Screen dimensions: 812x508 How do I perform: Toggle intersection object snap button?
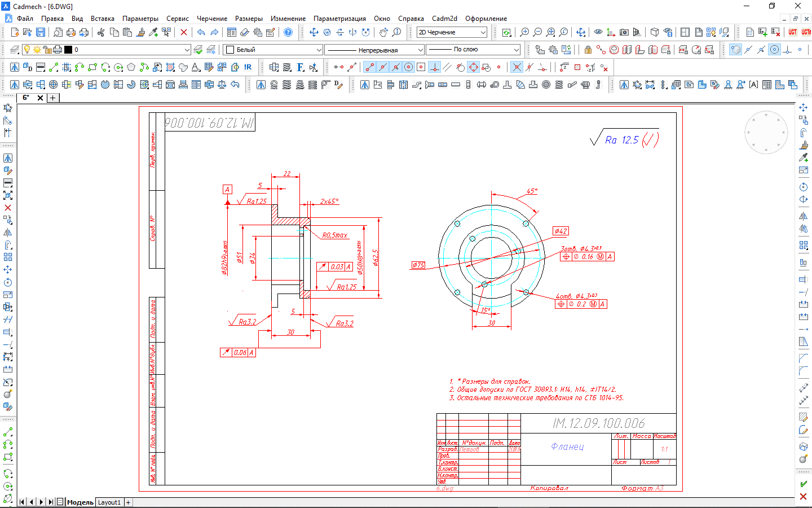point(517,68)
